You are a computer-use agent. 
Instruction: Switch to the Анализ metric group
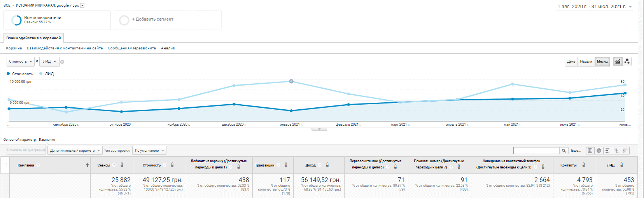[168, 48]
